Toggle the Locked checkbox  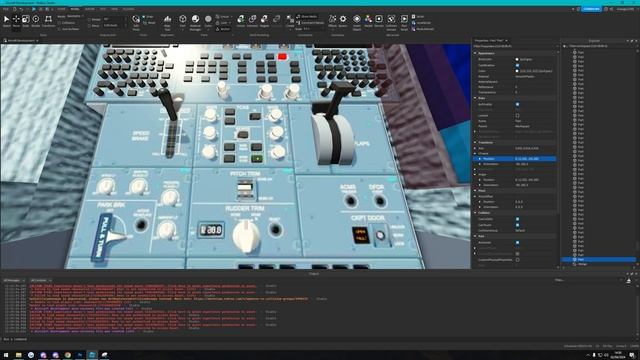tap(518, 116)
